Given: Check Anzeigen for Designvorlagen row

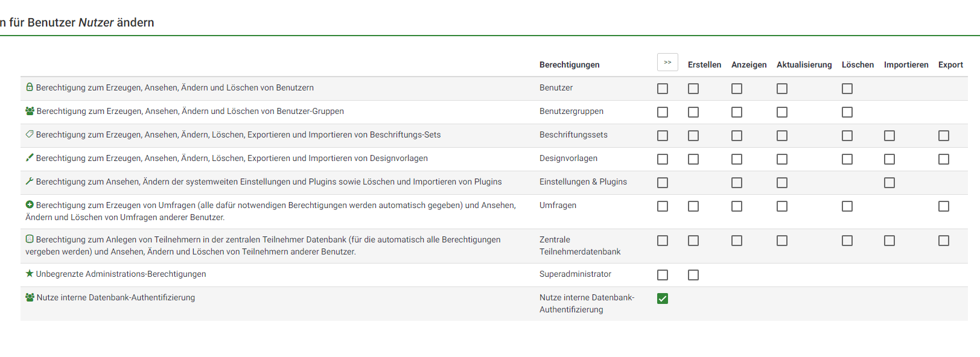Looking at the screenshot, I should pyautogui.click(x=737, y=159).
